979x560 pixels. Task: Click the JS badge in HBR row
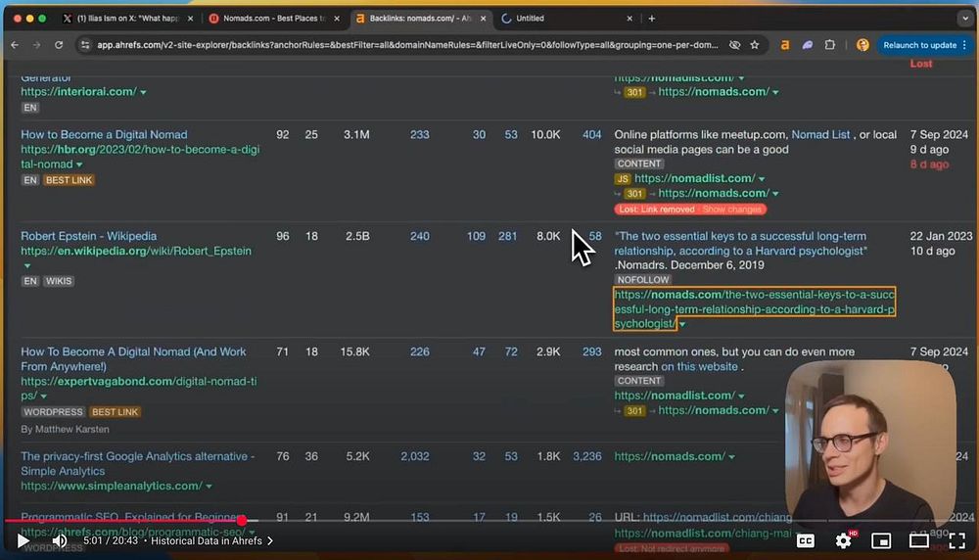(623, 178)
